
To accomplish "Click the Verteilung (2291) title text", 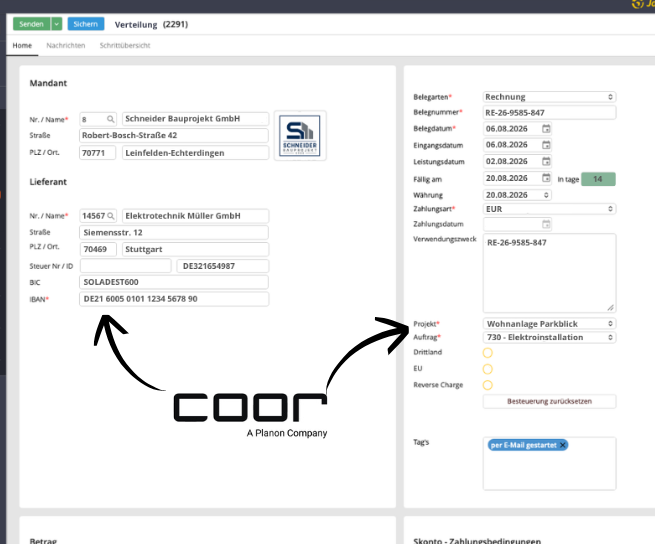I will point(151,24).
